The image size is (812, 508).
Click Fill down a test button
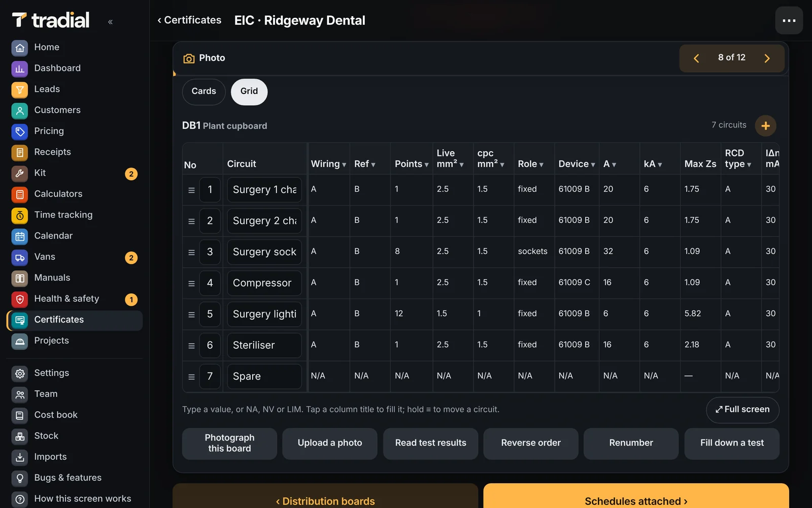pos(732,443)
